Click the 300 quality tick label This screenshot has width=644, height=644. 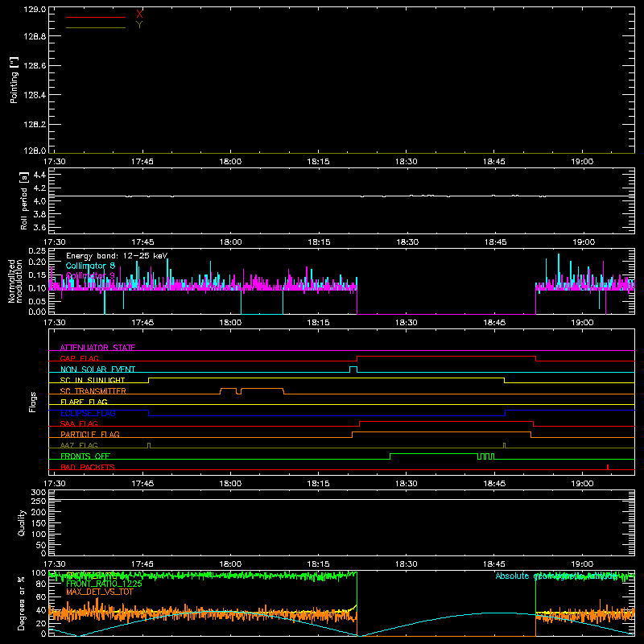coord(39,493)
